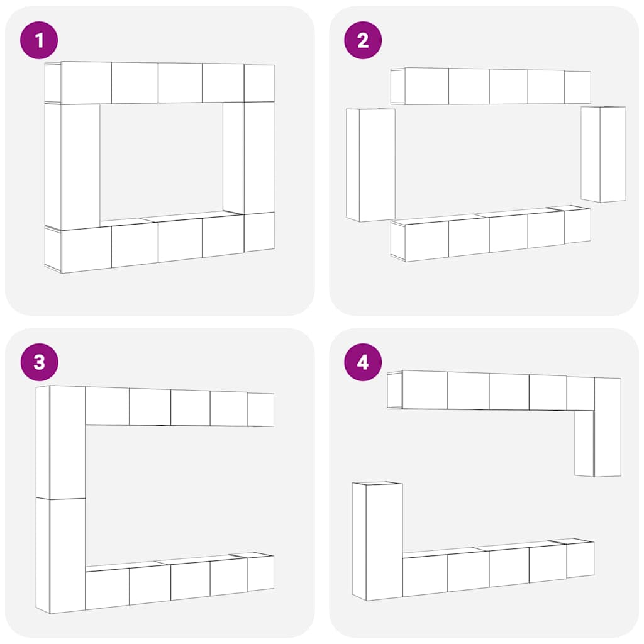Click the bottom cabinet row in panel 4
The height and width of the screenshot is (644, 644).
tap(498, 568)
